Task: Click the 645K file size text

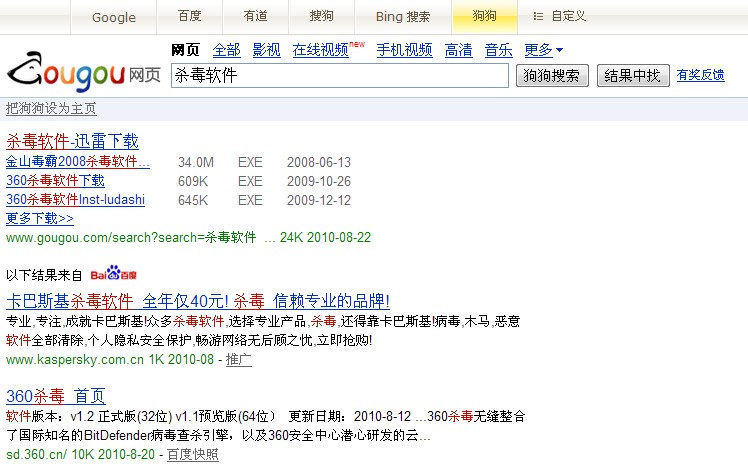Action: 193,200
